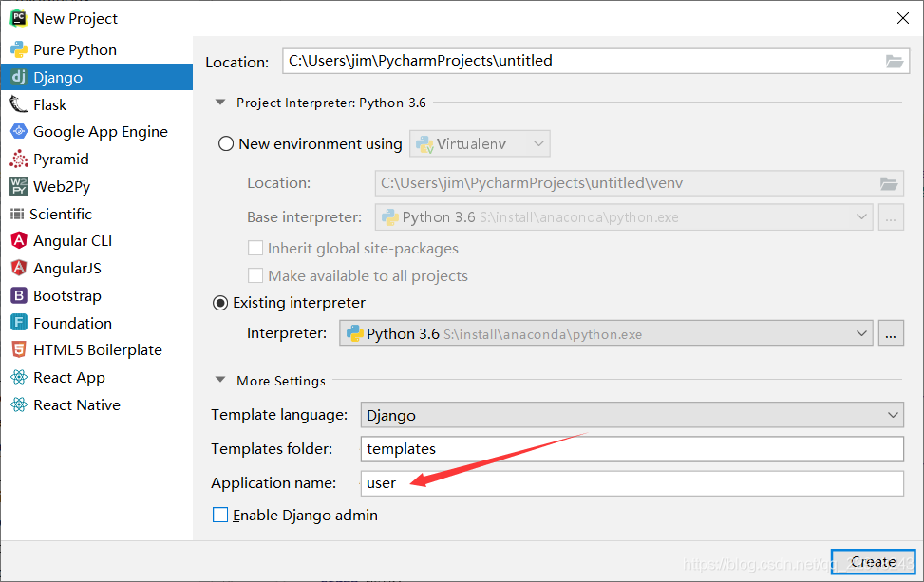Select Existing interpreter radio button
924x582 pixels.
click(x=220, y=303)
